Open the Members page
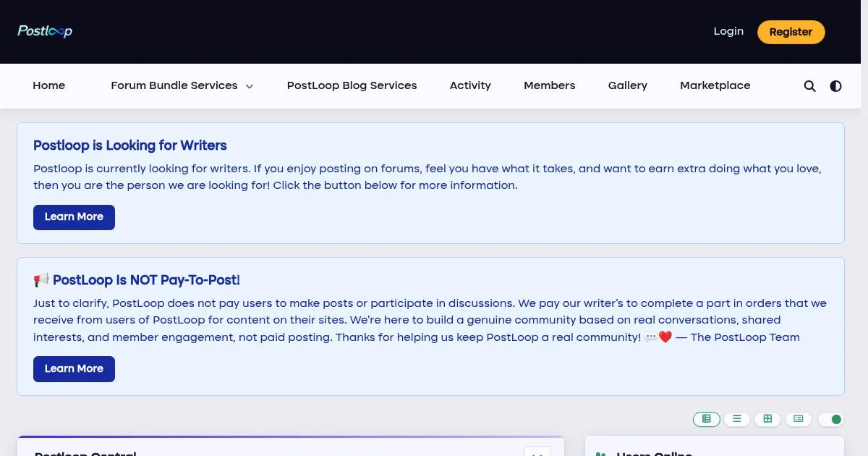868x456 pixels. [x=550, y=85]
